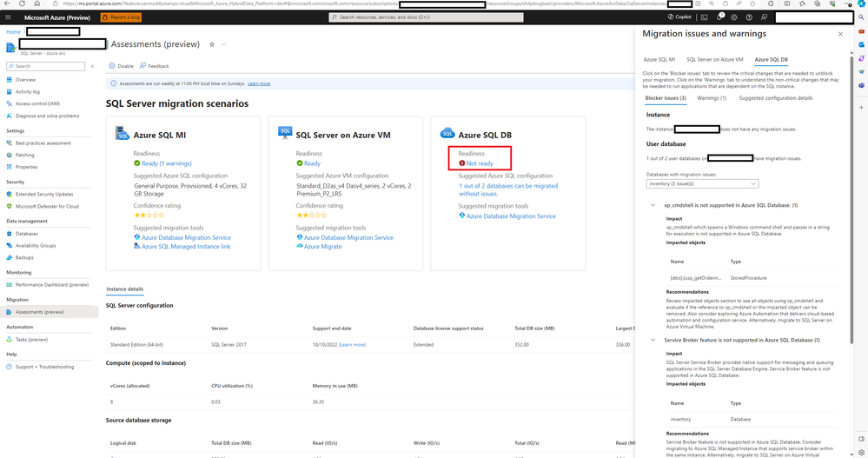868x458 pixels.
Task: Reload the browser page
Action: tap(22, 3)
